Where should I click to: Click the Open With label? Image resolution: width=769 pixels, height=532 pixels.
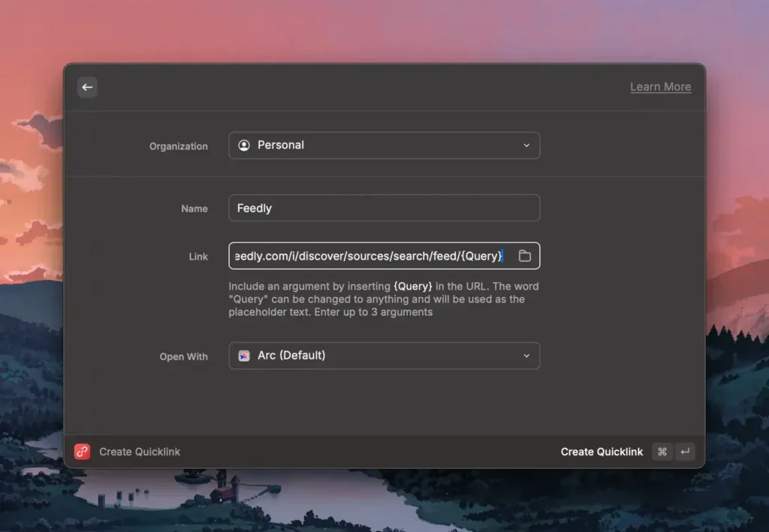(183, 356)
